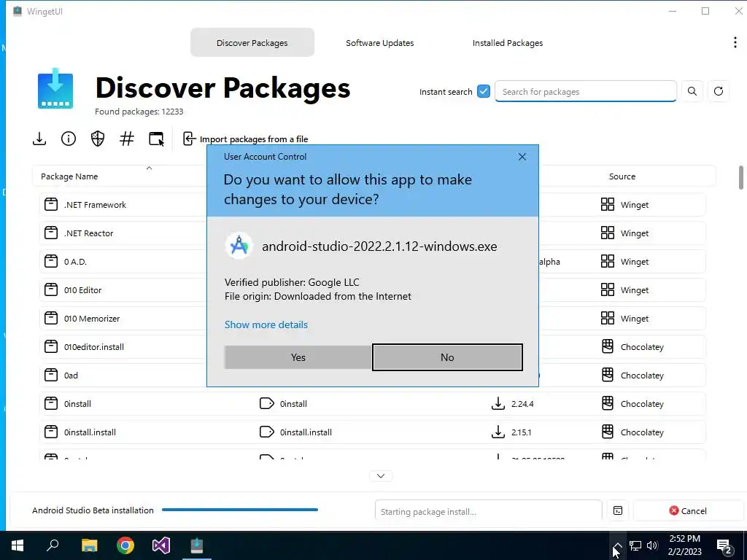Click the 0install package name
This screenshot has width=747, height=560.
77,404
